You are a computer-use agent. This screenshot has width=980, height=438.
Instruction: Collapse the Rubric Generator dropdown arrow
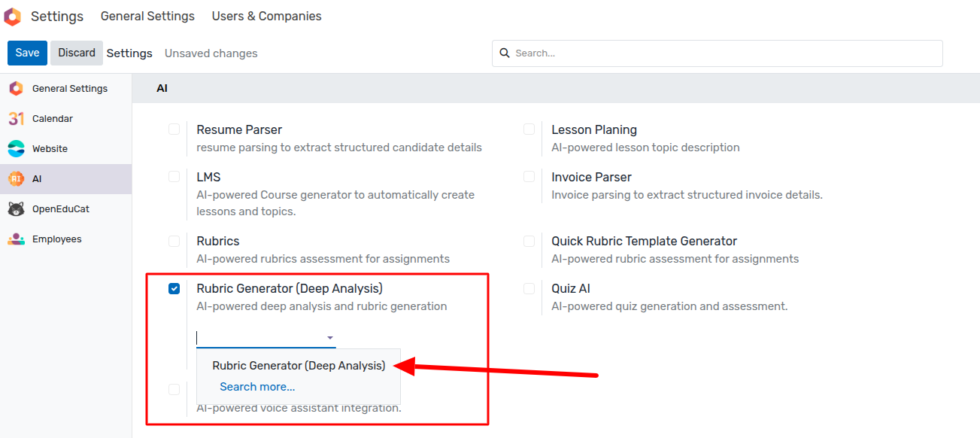tap(329, 338)
